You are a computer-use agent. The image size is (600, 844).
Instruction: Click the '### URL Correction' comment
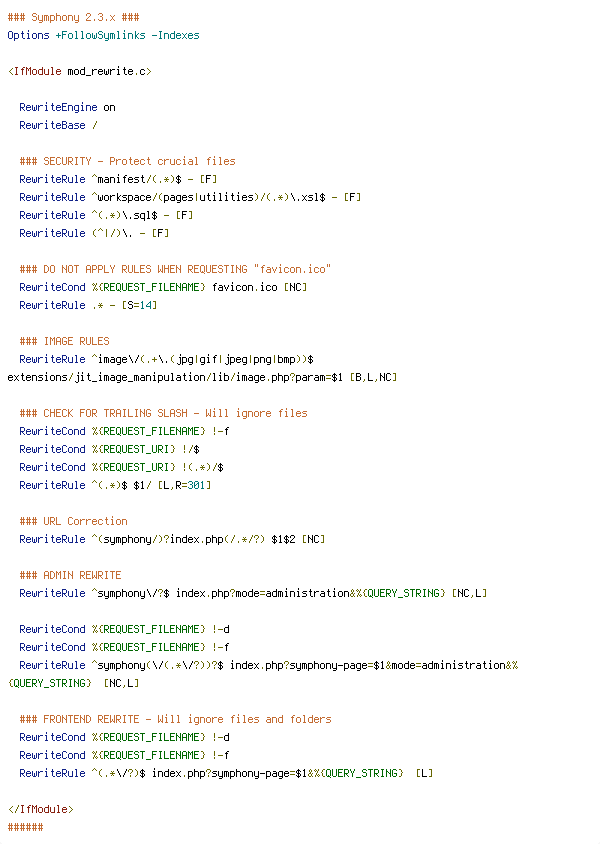73,521
